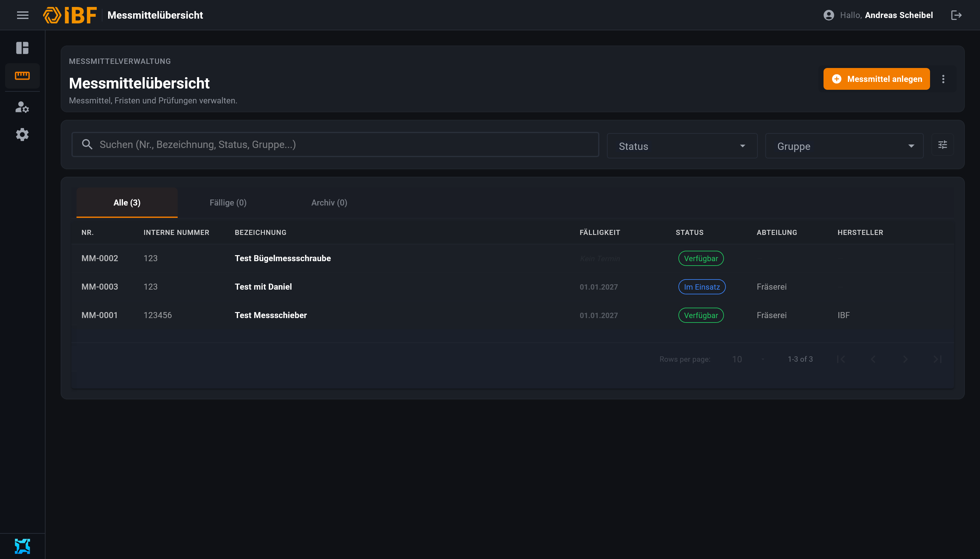The height and width of the screenshot is (559, 980).
Task: Click Verfügbar badge of Test Messschieber
Action: point(701,315)
